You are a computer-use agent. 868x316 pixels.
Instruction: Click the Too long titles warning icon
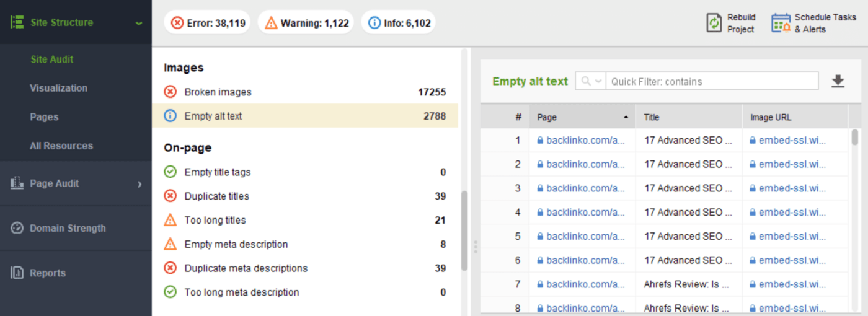[x=170, y=220]
